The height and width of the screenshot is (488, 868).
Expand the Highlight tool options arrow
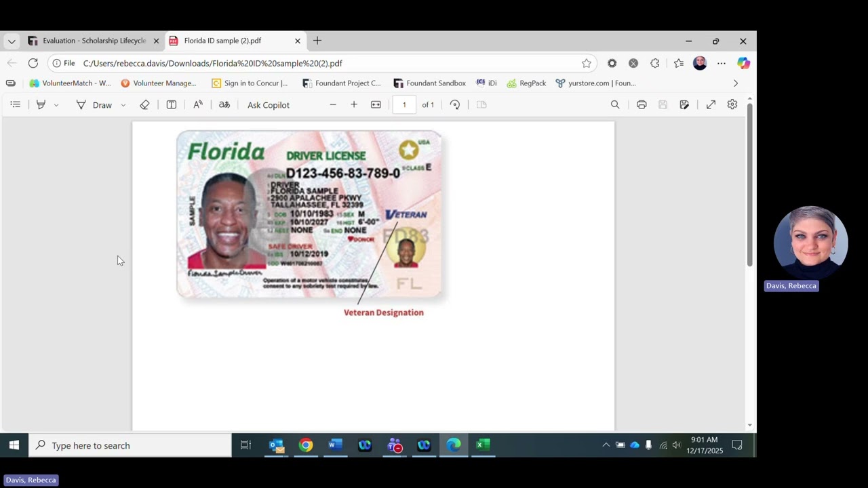56,105
